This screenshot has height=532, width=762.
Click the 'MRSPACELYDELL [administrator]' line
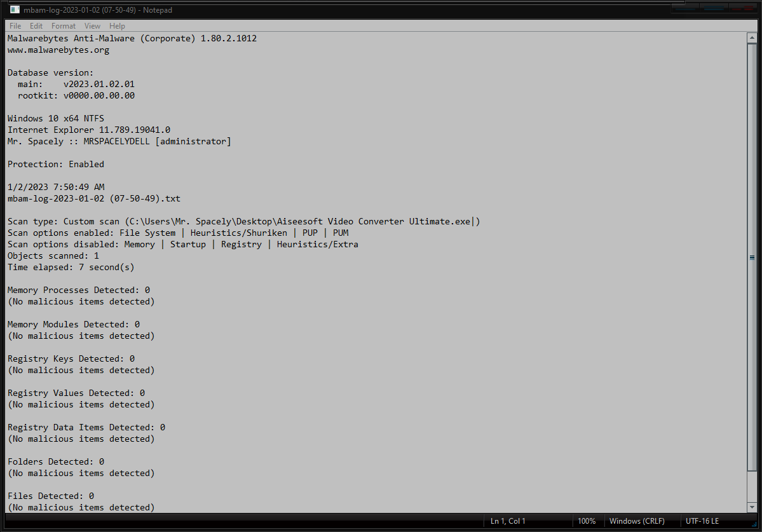(119, 141)
